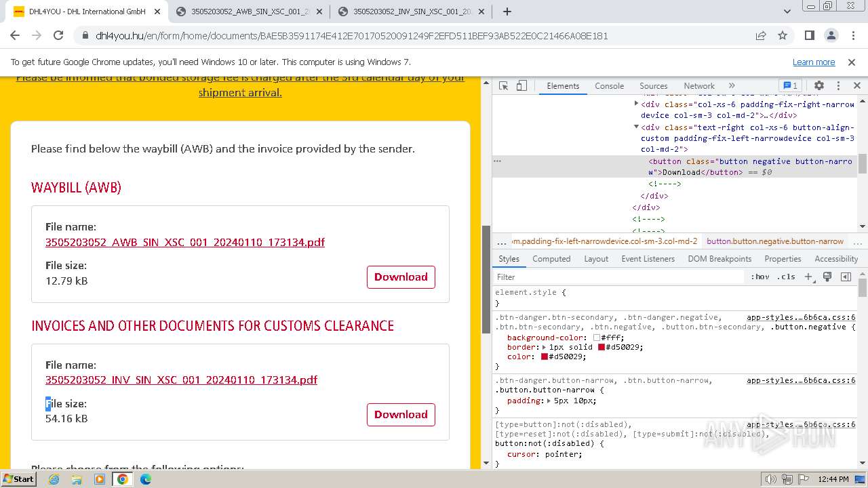Image resolution: width=868 pixels, height=488 pixels.
Task: Open the color property #d50029 swatch
Action: [545, 357]
